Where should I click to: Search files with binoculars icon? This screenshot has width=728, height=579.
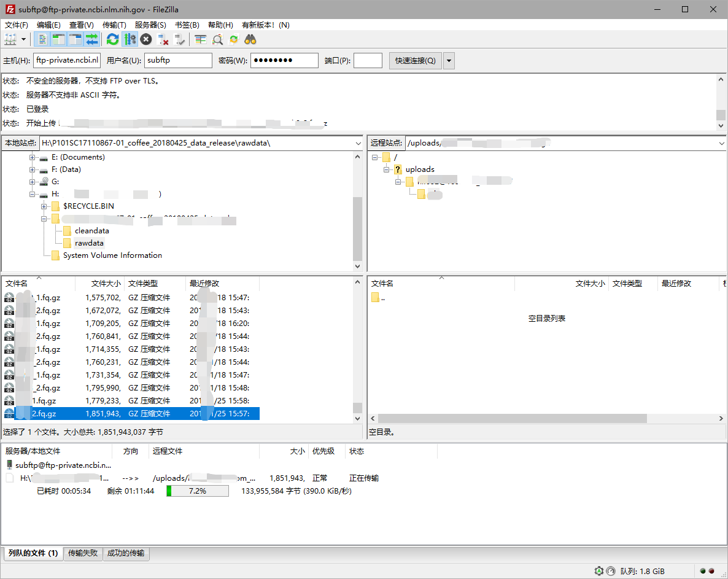pyautogui.click(x=250, y=39)
